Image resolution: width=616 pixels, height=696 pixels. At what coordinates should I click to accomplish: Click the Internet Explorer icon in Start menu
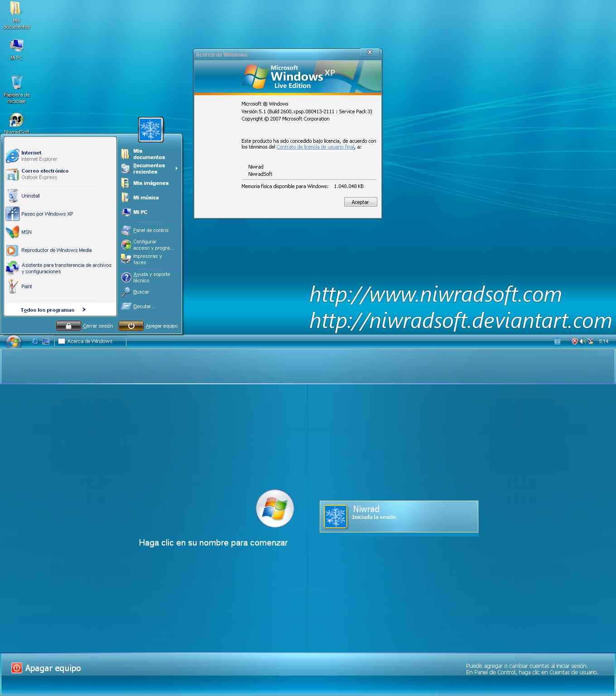pyautogui.click(x=13, y=156)
